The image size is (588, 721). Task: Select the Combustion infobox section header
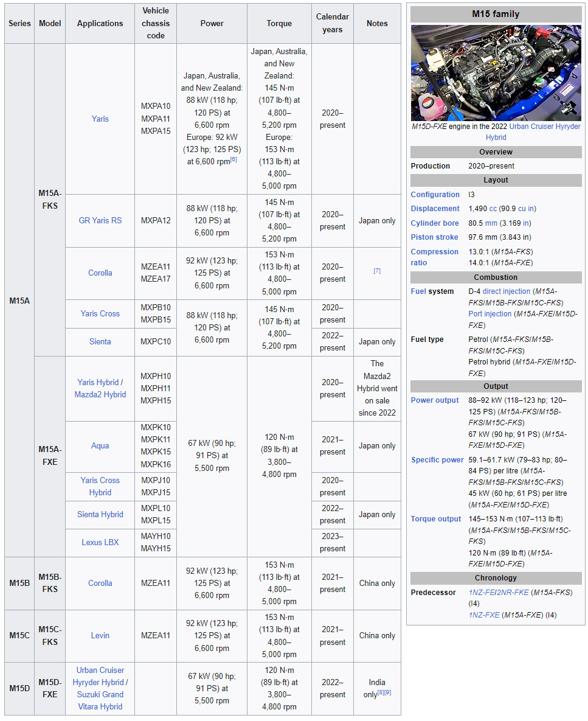click(496, 277)
